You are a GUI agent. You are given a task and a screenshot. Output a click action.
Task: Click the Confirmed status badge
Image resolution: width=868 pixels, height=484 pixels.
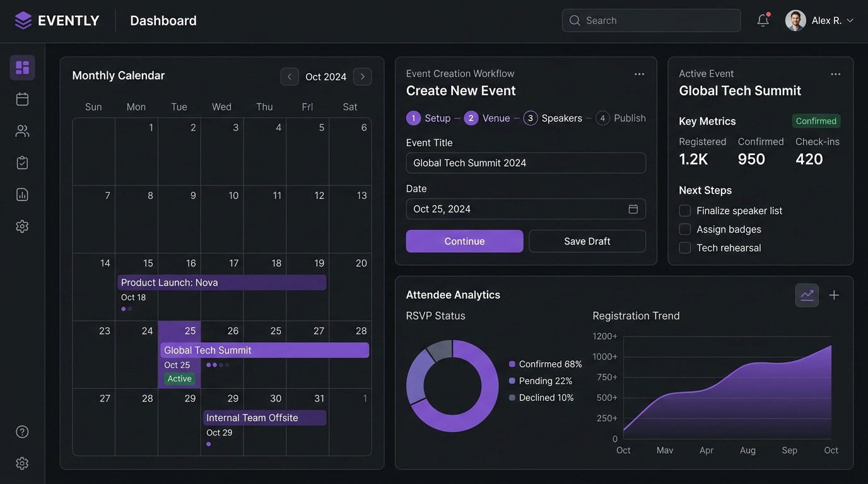point(816,121)
